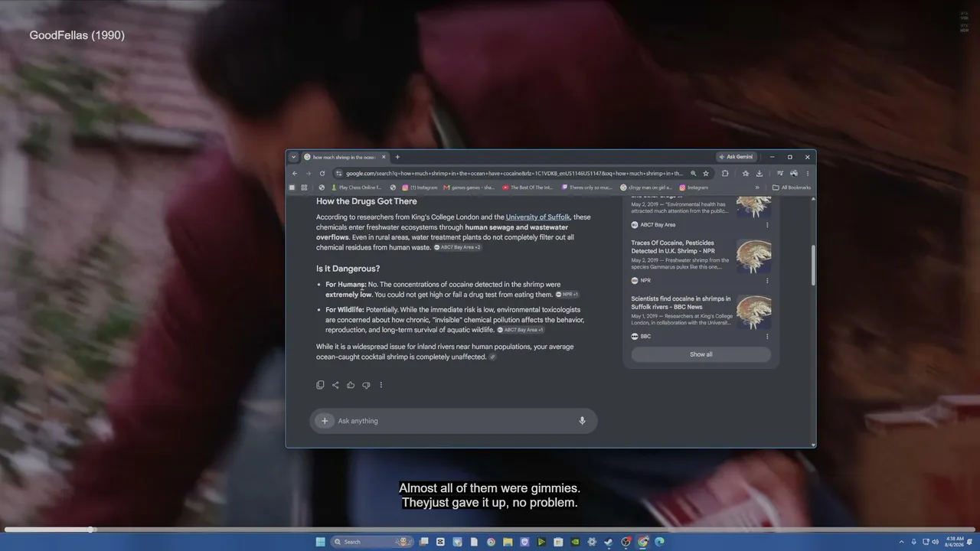
Task: Open Windows Settings gear in the taskbar
Action: click(592, 542)
